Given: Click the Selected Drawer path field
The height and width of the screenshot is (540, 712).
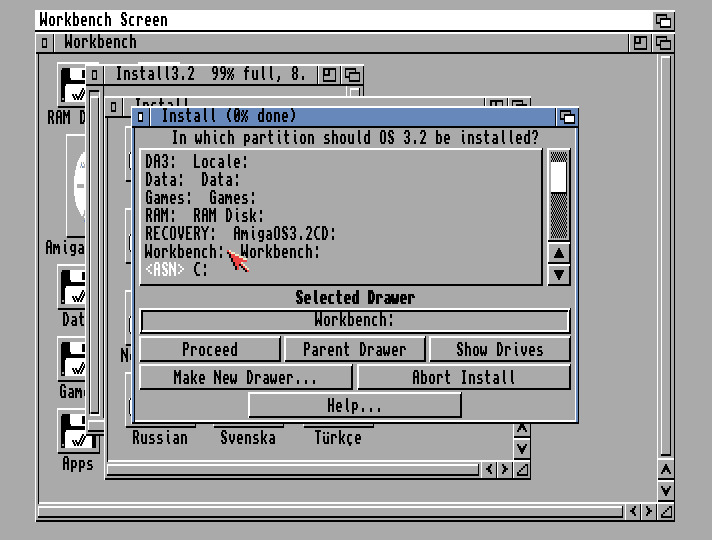Looking at the screenshot, I should (355, 320).
